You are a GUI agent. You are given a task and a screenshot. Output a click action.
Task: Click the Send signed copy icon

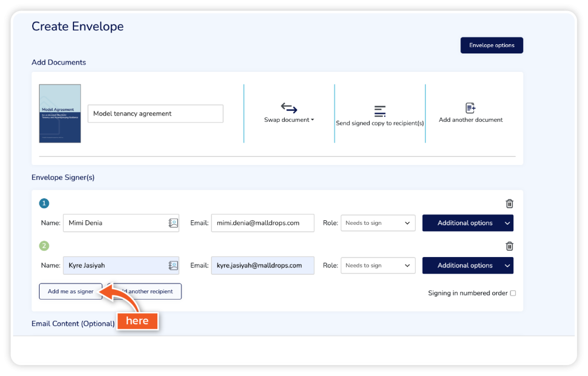[380, 111]
